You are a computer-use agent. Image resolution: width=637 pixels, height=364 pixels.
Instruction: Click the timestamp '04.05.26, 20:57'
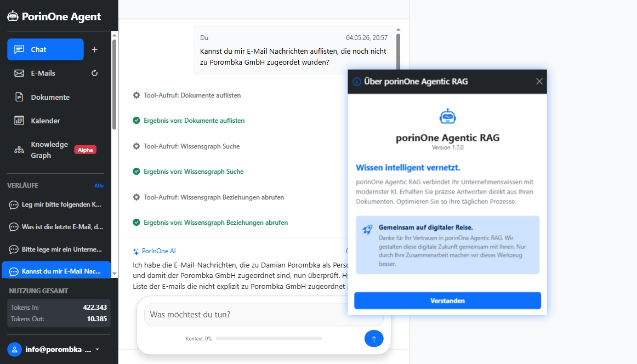point(367,38)
